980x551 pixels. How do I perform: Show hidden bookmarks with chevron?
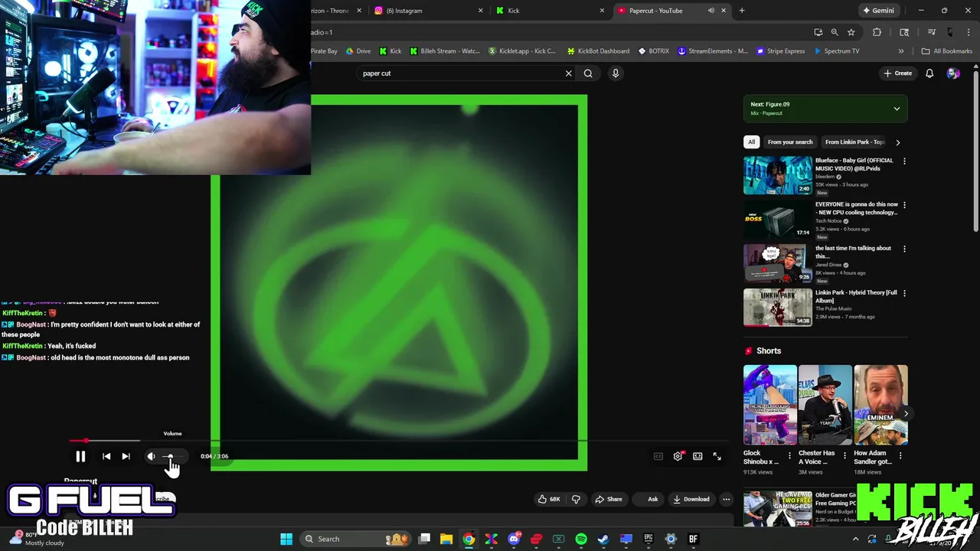[x=900, y=51]
